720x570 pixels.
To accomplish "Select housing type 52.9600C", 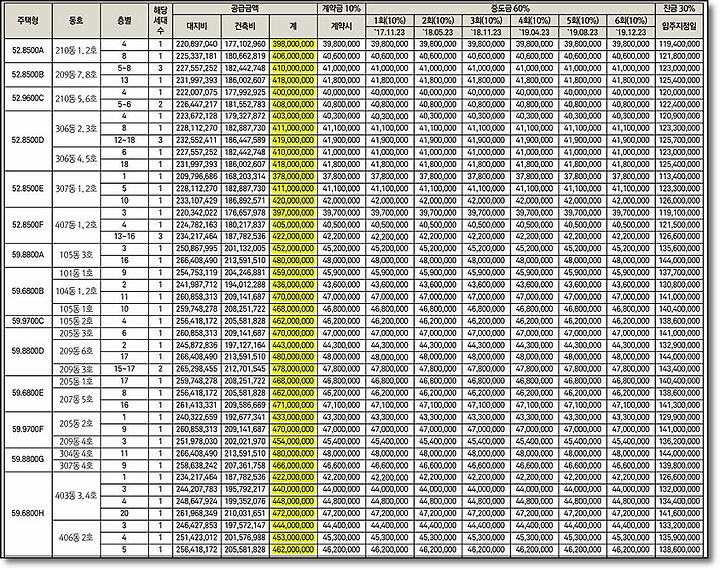I will tap(28, 98).
